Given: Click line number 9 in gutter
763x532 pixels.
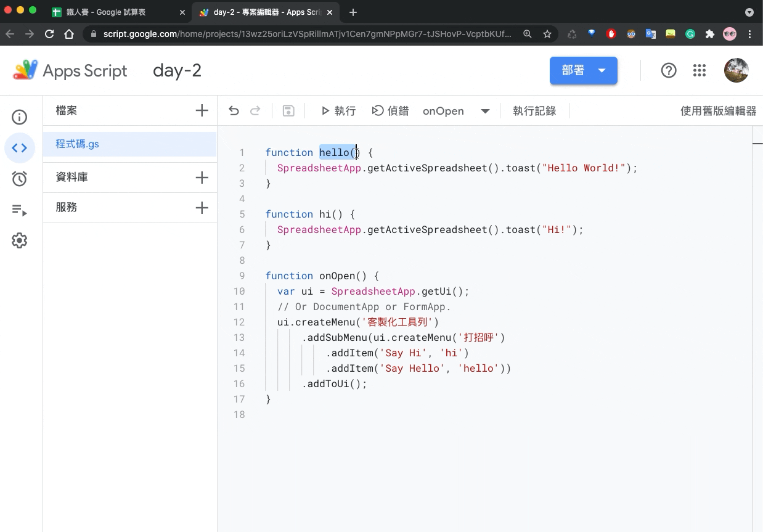Looking at the screenshot, I should point(242,276).
